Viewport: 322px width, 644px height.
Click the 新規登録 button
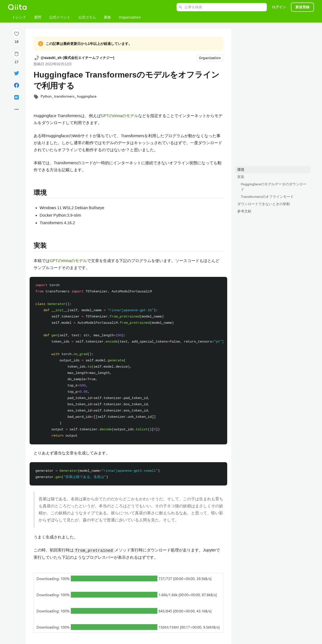click(x=302, y=7)
